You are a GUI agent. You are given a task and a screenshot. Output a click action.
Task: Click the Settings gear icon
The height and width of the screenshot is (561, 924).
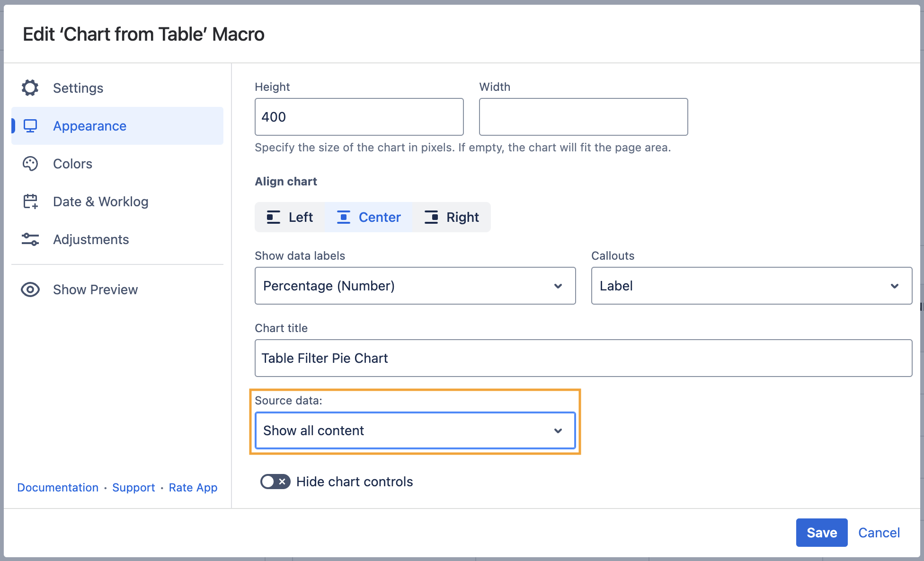coord(30,88)
